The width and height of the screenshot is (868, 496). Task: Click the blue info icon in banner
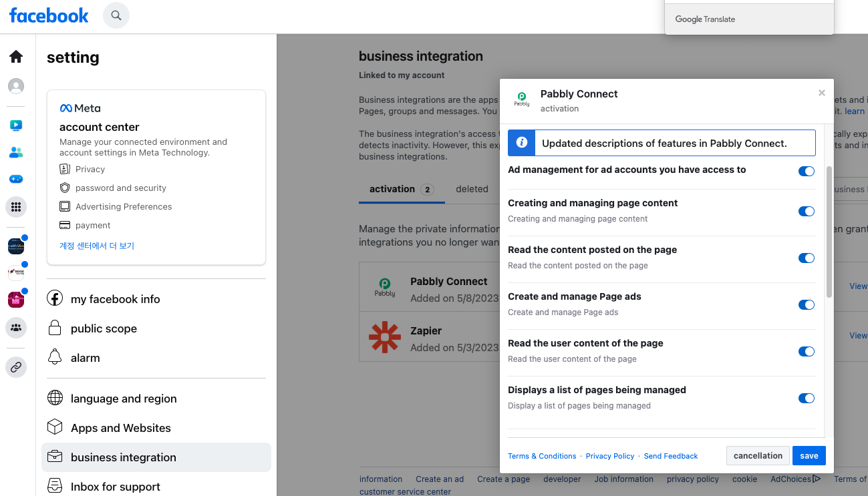[x=523, y=143]
